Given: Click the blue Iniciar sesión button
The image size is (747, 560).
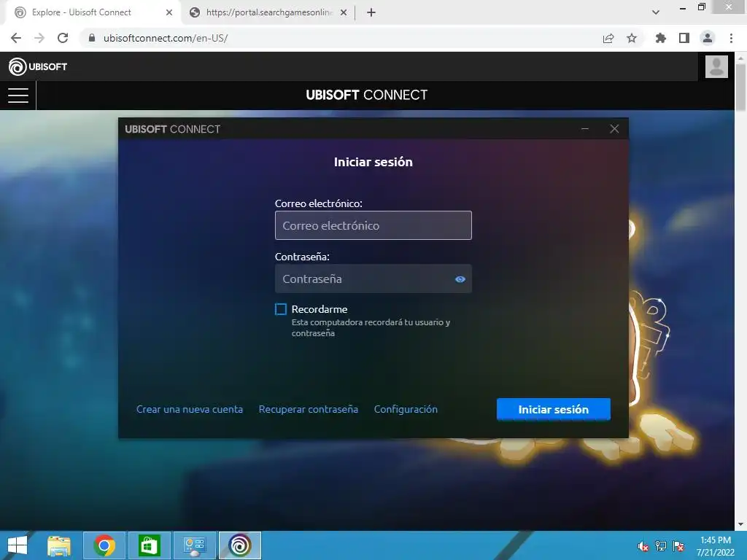Looking at the screenshot, I should tap(553, 410).
